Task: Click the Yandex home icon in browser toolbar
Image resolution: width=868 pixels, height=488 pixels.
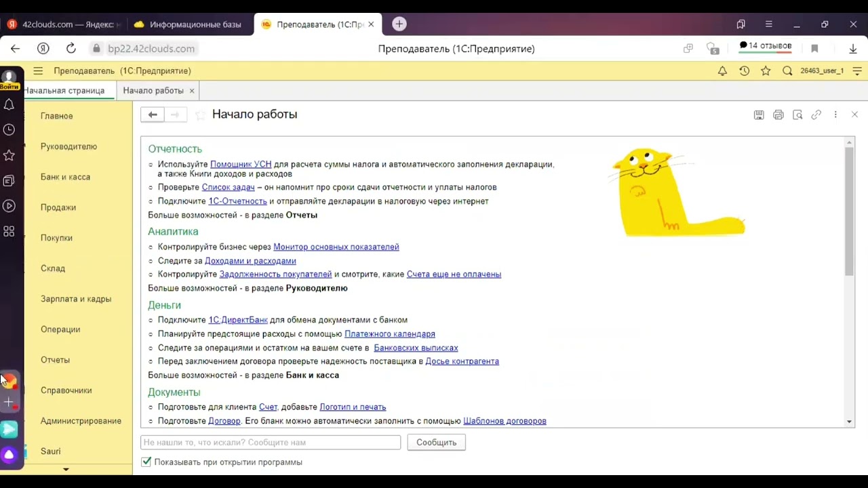Action: 43,48
